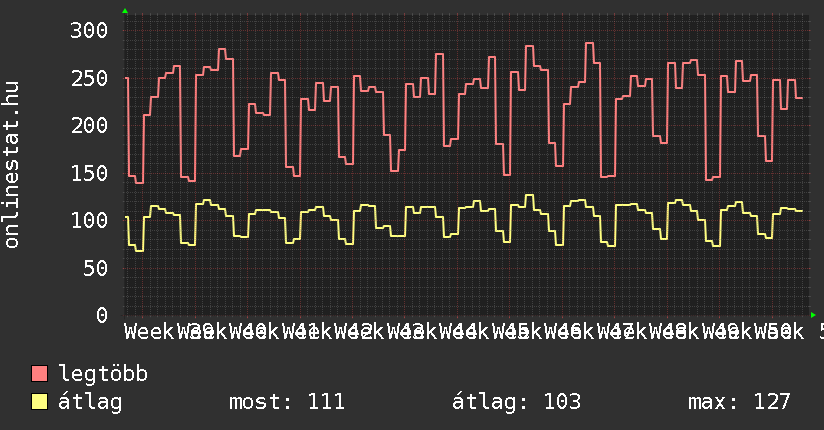Click the W45 week marker on x-axis
The height and width of the screenshot is (430, 824).
tap(515, 331)
